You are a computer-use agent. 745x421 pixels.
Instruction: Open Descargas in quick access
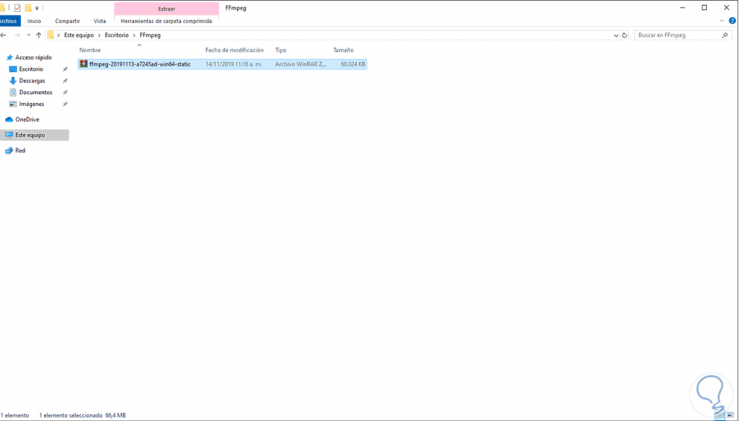(x=32, y=81)
